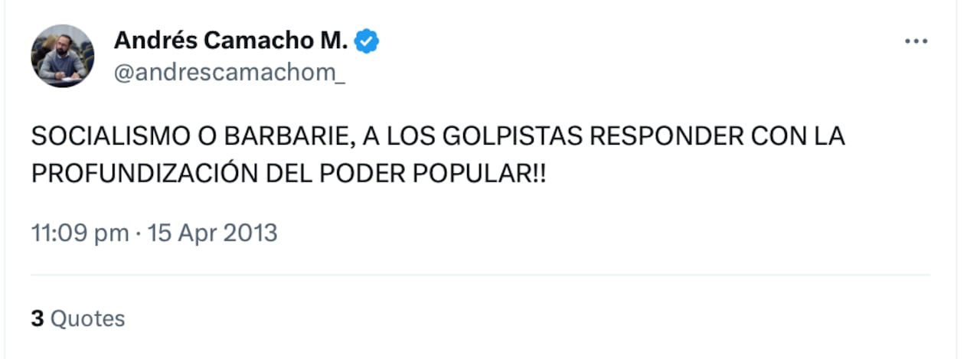Click the word Quotes below the tweet
Image resolution: width=980 pixels, height=359 pixels.
click(x=87, y=318)
